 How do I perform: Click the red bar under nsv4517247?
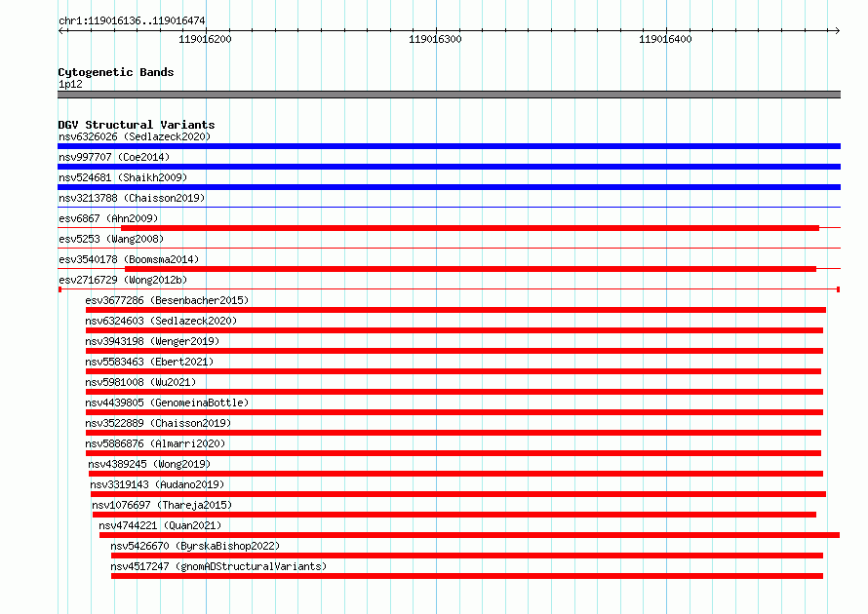tap(466, 576)
